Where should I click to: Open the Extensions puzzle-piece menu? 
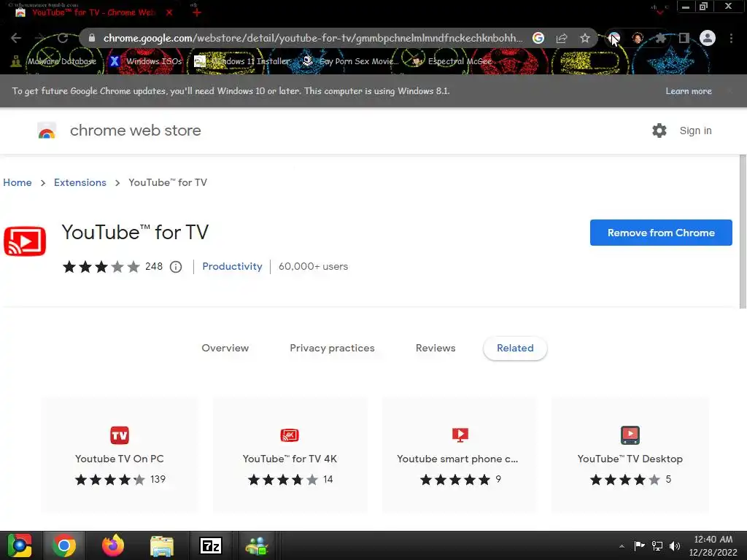[661, 38]
